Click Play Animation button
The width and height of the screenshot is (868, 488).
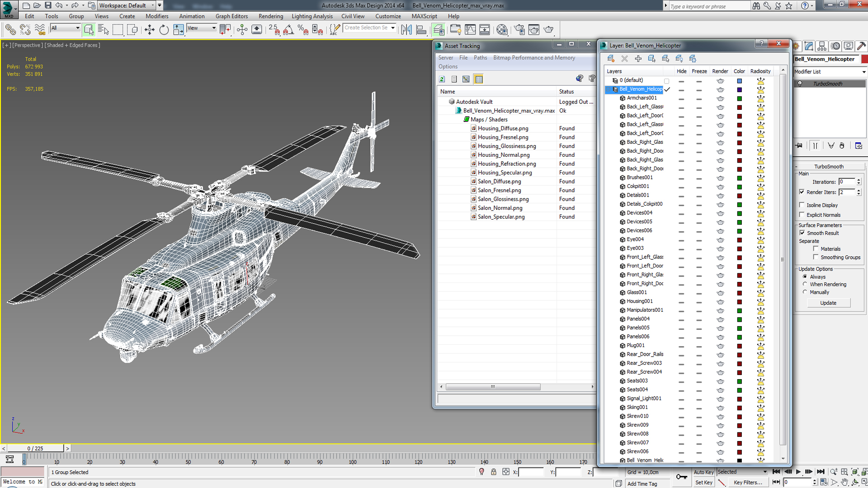pyautogui.click(x=798, y=472)
